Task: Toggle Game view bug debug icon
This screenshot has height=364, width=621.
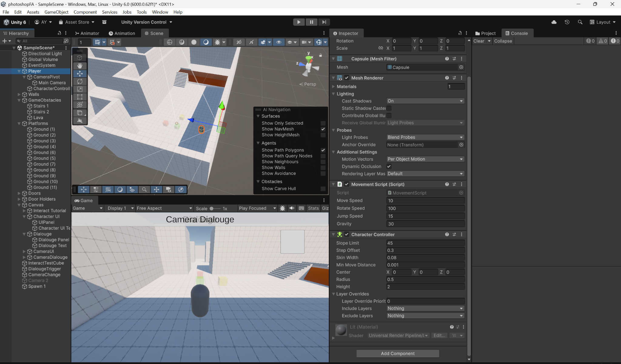Action: coord(282,208)
